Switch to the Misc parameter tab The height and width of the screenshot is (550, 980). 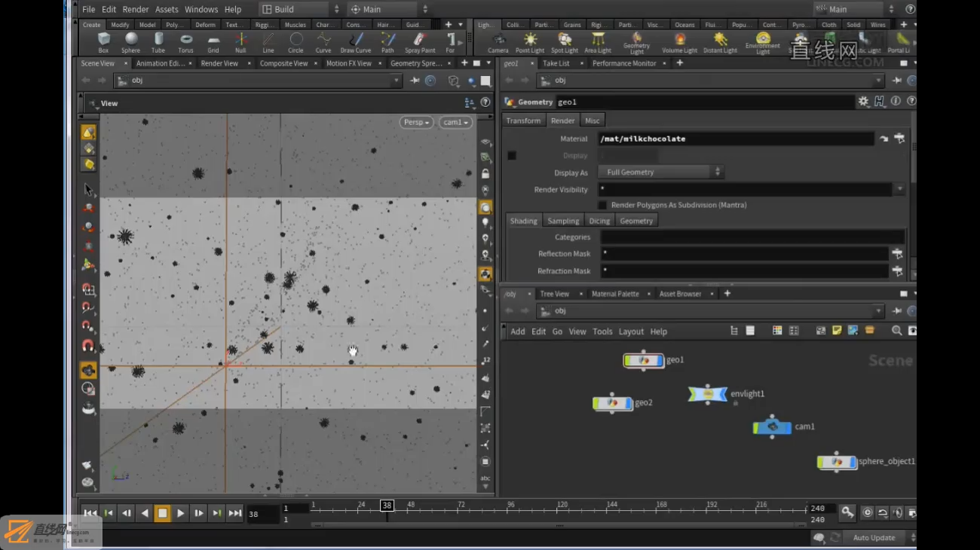[x=593, y=121]
